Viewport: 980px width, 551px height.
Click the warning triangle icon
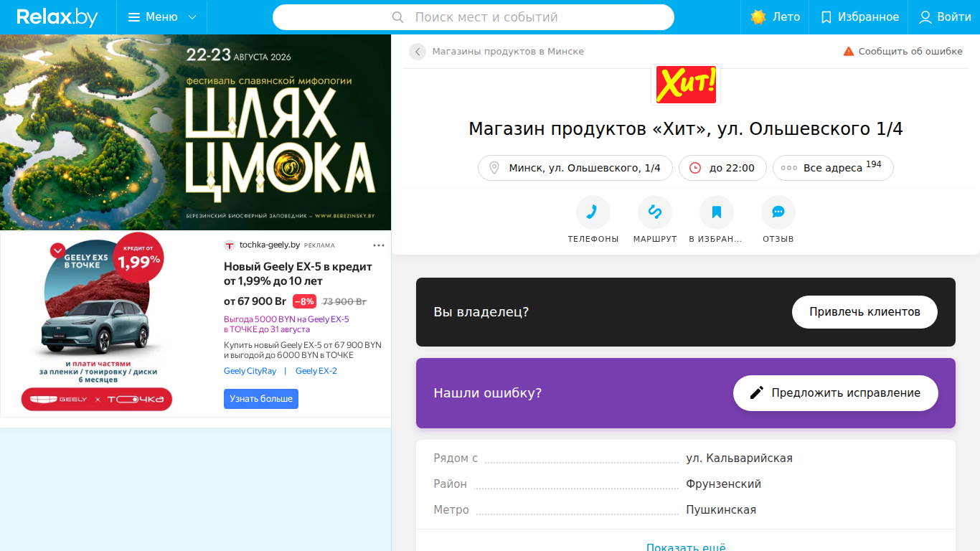849,52
